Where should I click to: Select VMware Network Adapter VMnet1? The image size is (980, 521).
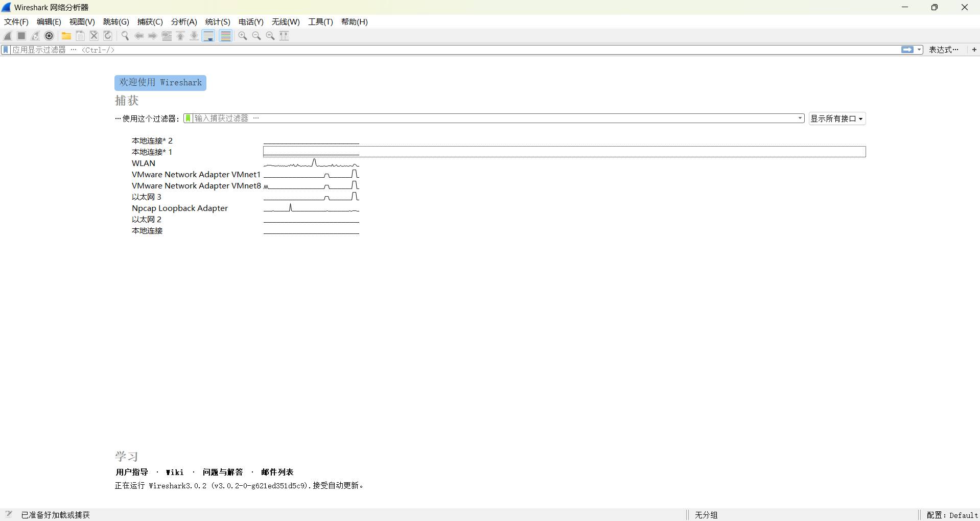pyautogui.click(x=196, y=175)
